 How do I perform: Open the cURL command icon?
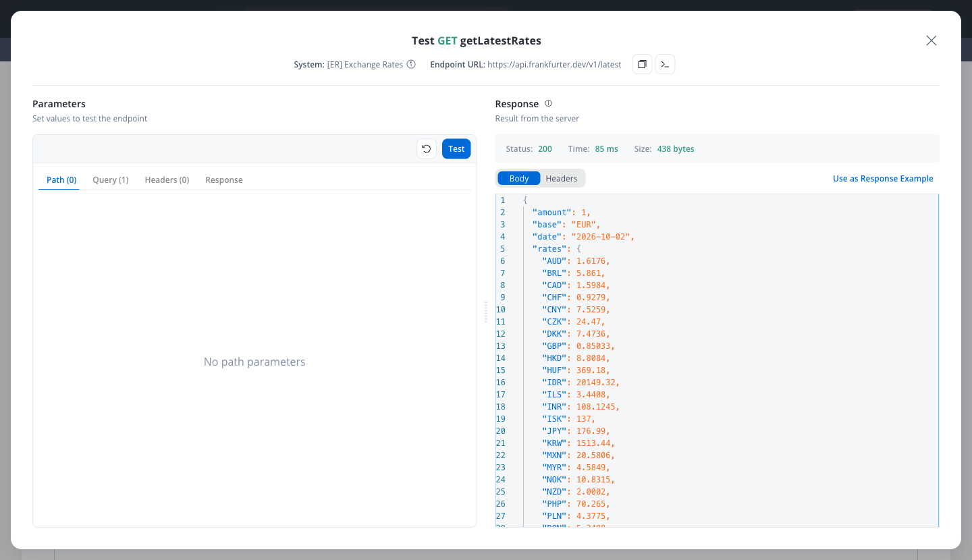[x=665, y=65]
